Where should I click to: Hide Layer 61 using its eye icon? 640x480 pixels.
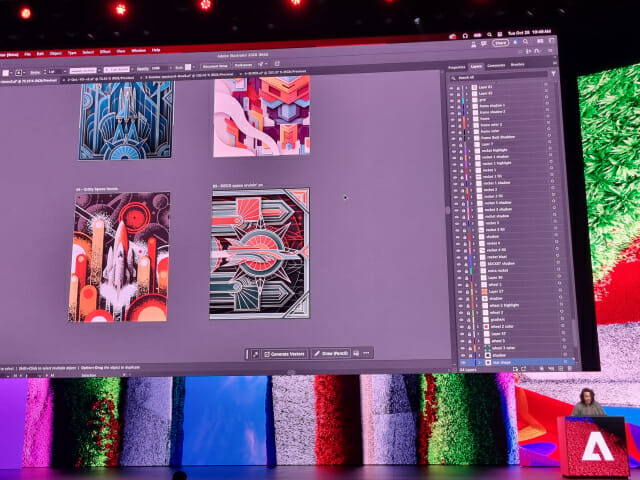[452, 87]
